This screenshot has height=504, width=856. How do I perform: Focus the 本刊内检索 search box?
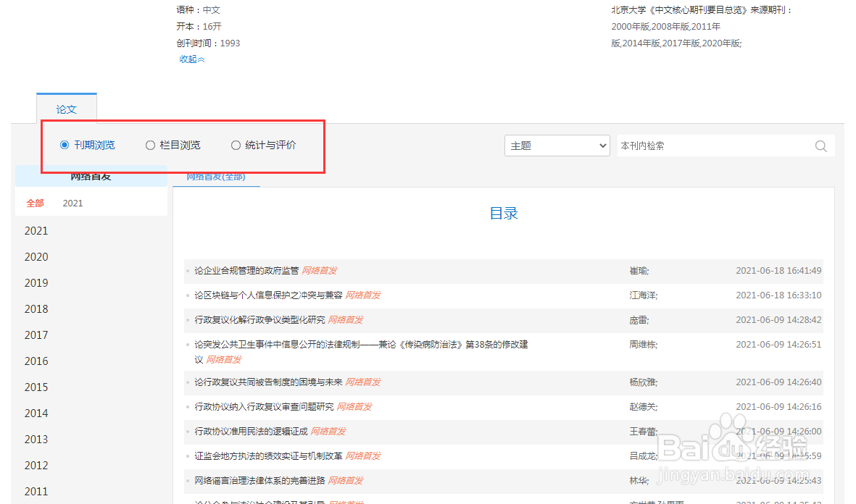pyautogui.click(x=715, y=146)
